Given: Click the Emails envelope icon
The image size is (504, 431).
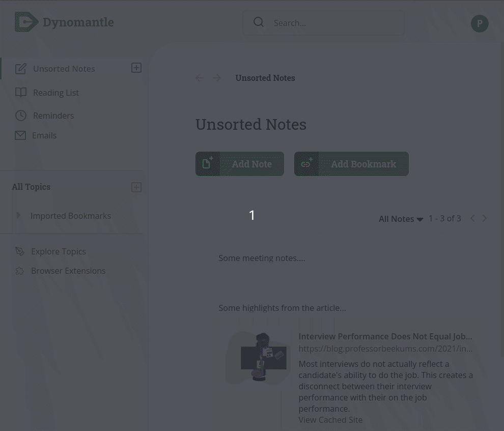Looking at the screenshot, I should (20, 135).
